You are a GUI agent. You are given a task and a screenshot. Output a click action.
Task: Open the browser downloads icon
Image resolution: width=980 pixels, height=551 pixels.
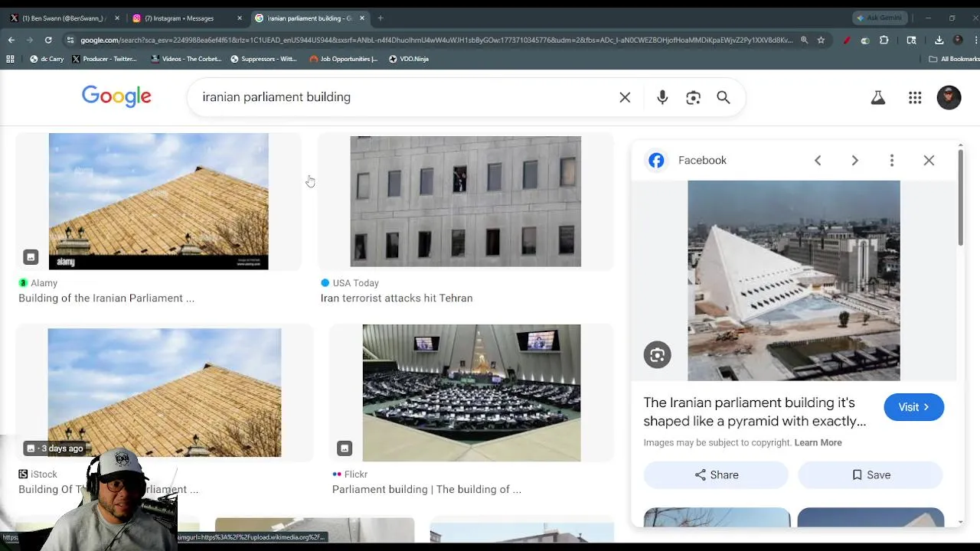coord(939,40)
